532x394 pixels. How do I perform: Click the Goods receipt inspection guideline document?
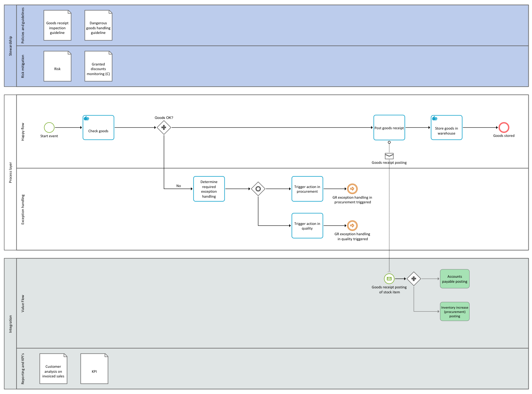pyautogui.click(x=57, y=25)
